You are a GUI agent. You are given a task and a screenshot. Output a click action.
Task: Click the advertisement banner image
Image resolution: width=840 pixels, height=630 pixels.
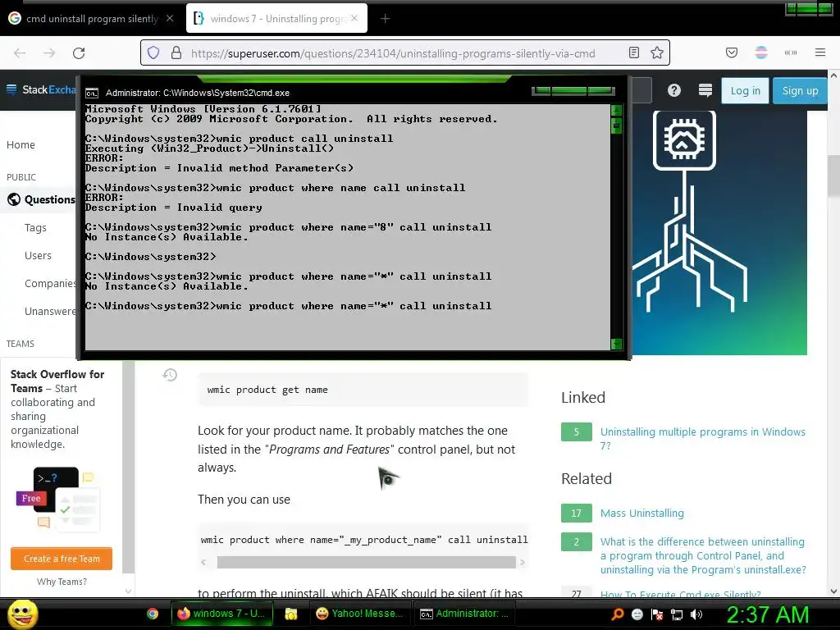(719, 232)
